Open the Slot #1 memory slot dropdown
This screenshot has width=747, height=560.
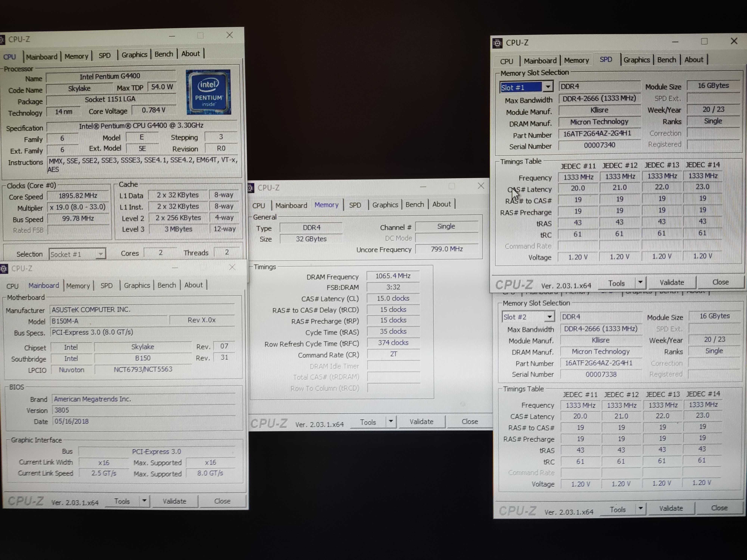[548, 87]
